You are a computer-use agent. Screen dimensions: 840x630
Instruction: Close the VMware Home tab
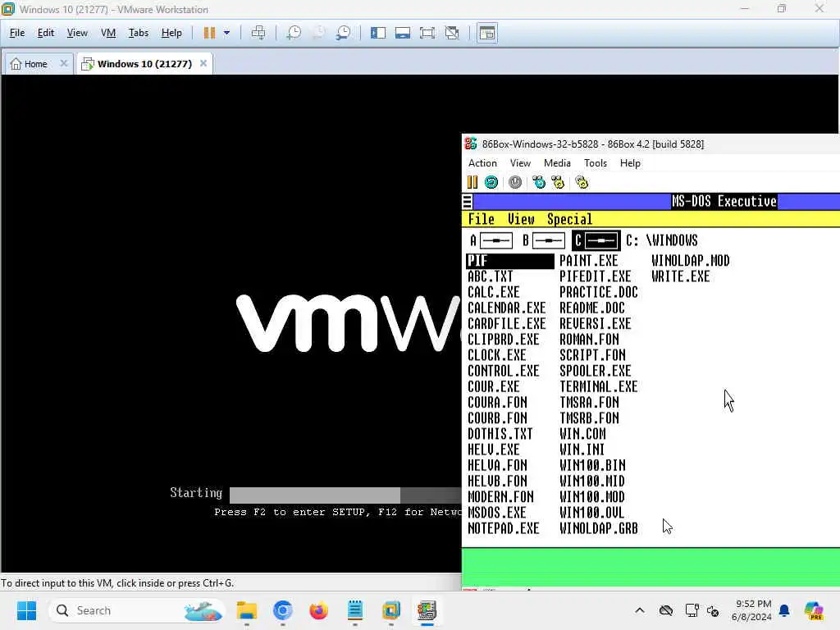coord(64,63)
